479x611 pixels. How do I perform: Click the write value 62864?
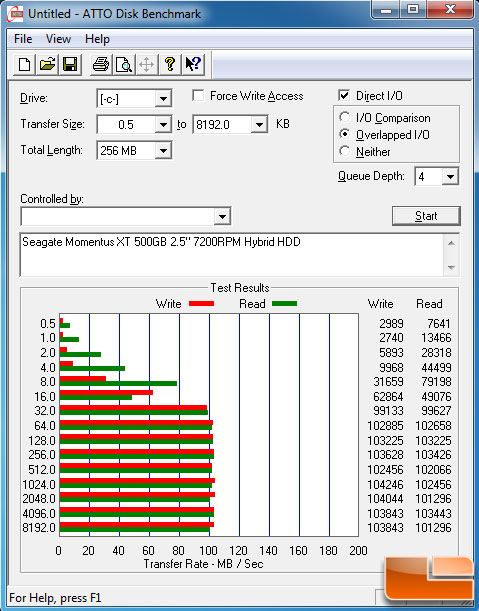coord(388,397)
